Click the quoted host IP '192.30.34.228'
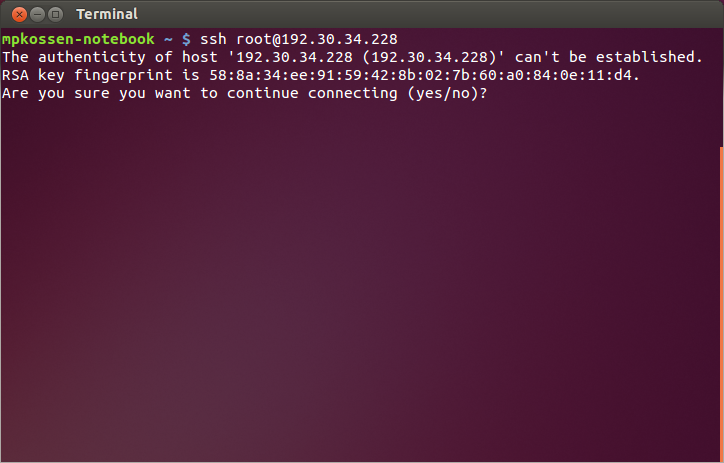724x463 pixels. coord(290,57)
